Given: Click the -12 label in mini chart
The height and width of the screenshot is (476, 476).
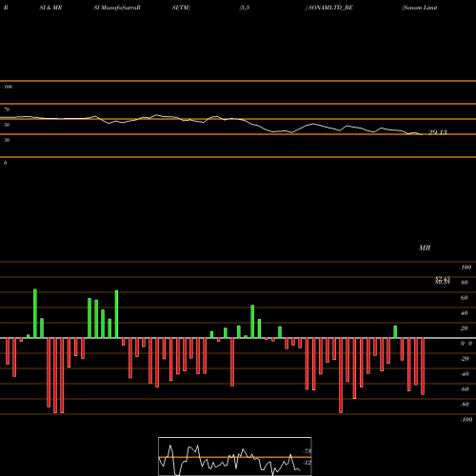Looking at the screenshot, I should 307,463.
